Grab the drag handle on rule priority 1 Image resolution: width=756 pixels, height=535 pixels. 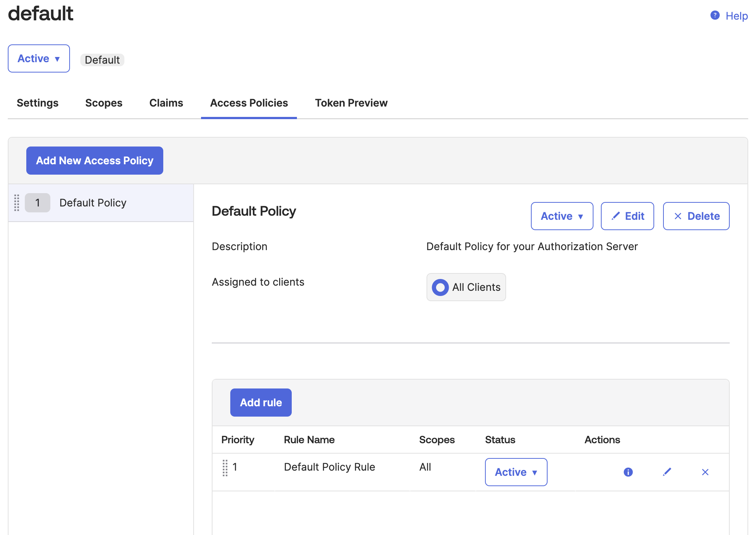point(225,468)
